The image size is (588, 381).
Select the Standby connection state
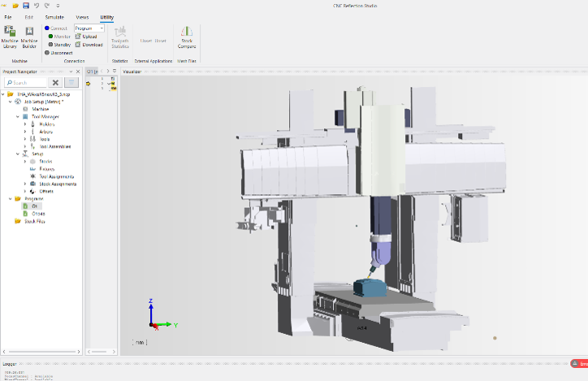click(59, 45)
